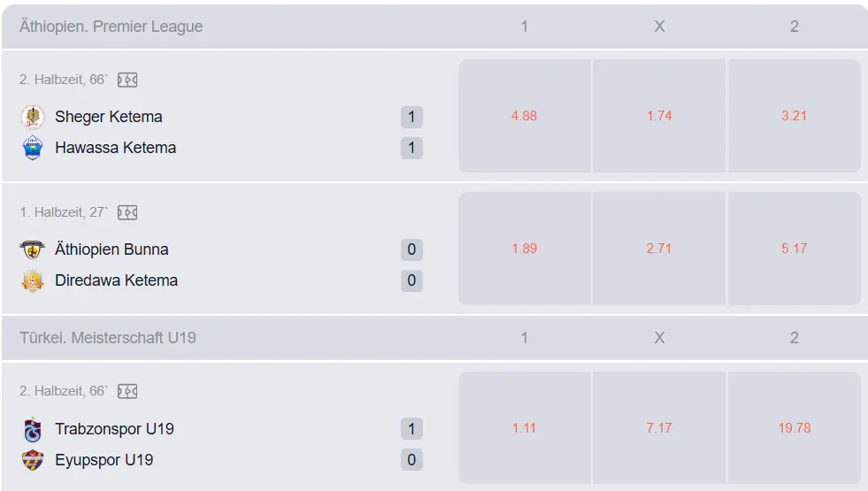Click the Trabzonspor U19 club crest
Screen dimensions: 868x491
coord(33,429)
